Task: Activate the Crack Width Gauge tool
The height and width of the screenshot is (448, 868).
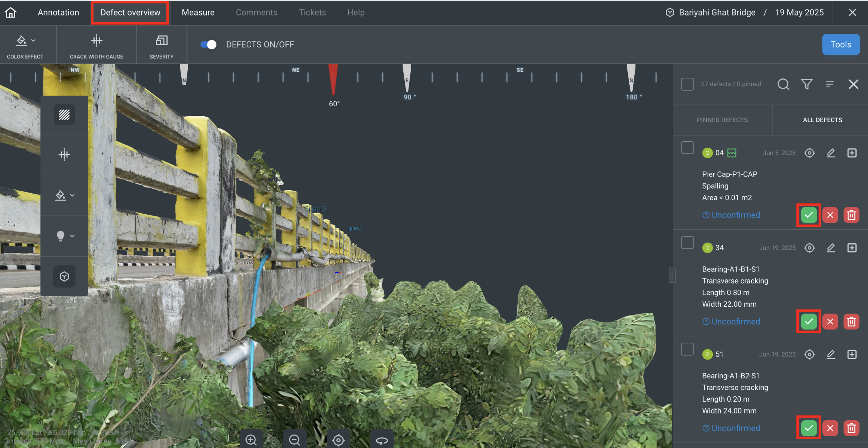Action: [x=97, y=46]
